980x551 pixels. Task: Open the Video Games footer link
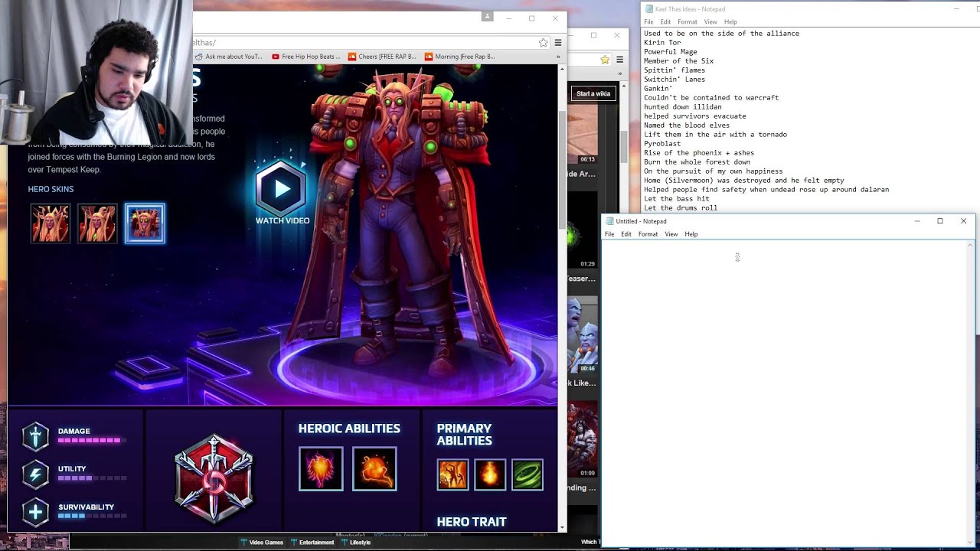click(x=262, y=542)
